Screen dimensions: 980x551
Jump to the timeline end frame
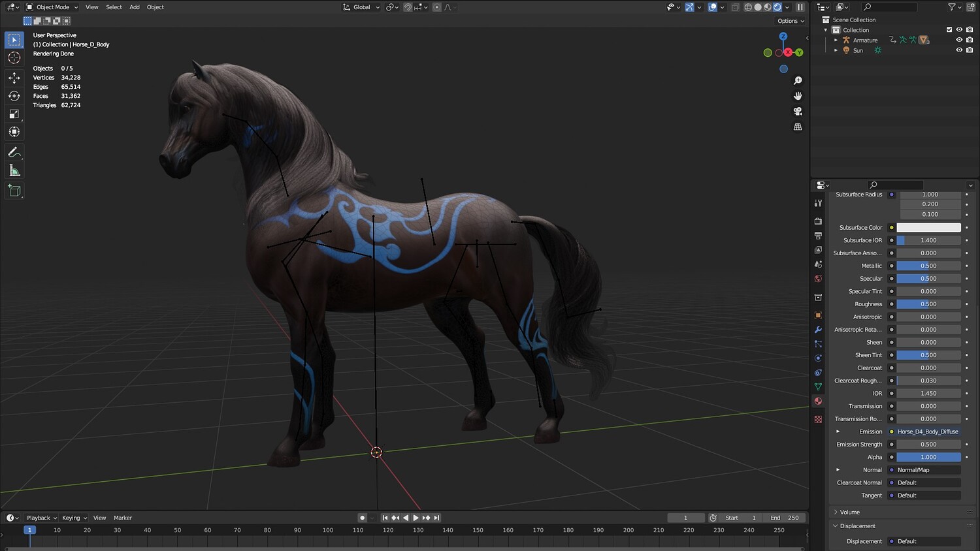coord(436,518)
